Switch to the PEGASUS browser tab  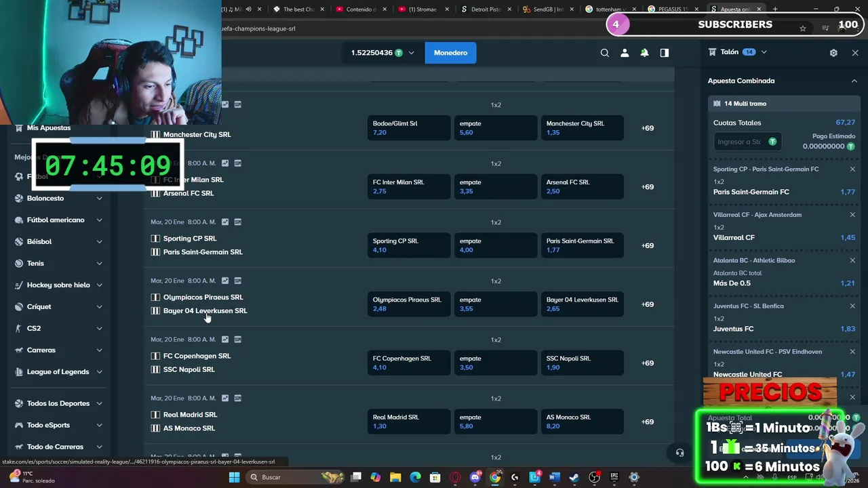(671, 9)
